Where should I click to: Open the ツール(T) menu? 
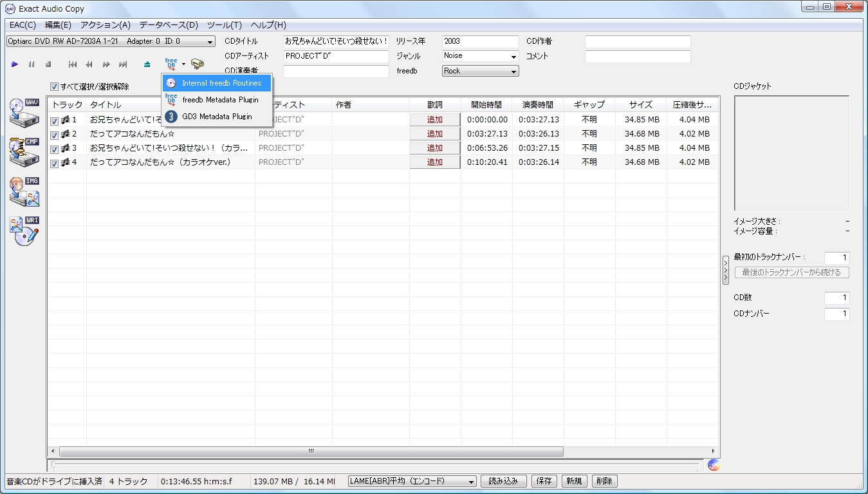[225, 25]
